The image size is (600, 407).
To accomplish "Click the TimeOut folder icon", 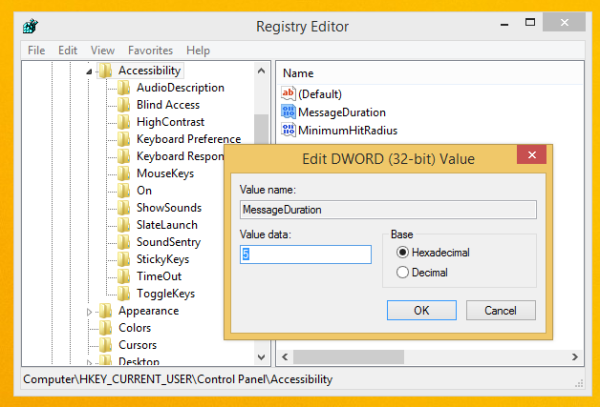I will 124,276.
